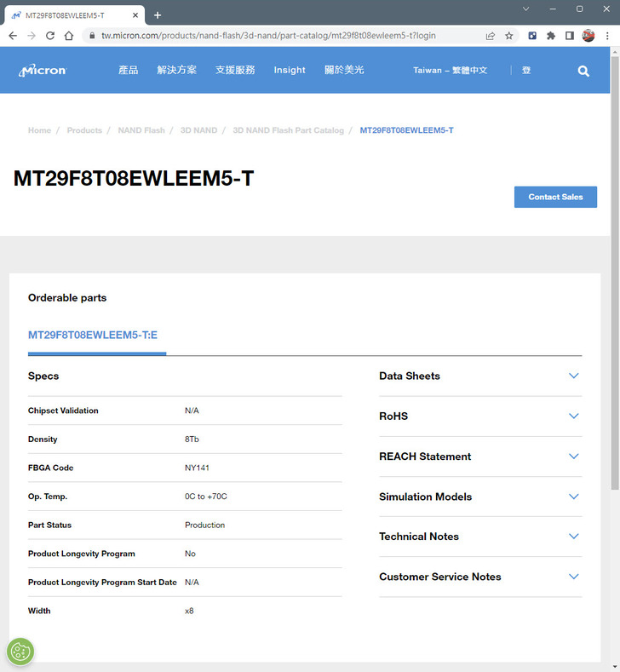Expand the Customer Service Notes section
This screenshot has width=620, height=672.
[x=480, y=577]
